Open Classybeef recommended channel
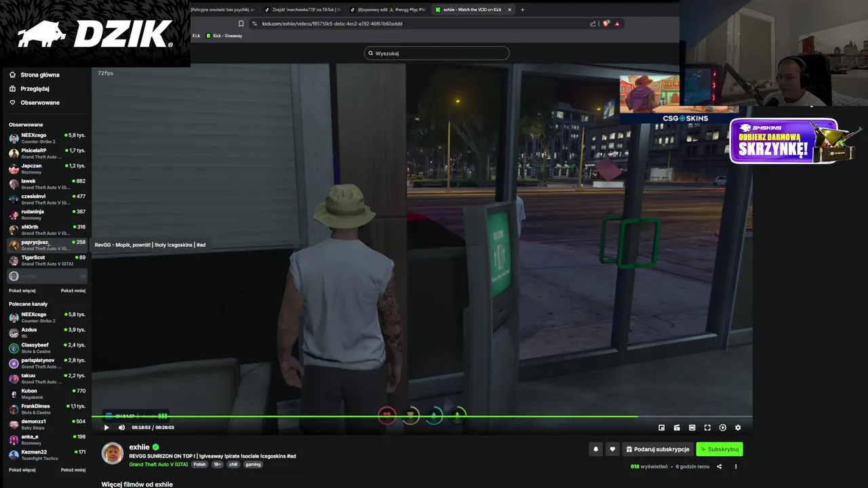 (x=47, y=348)
